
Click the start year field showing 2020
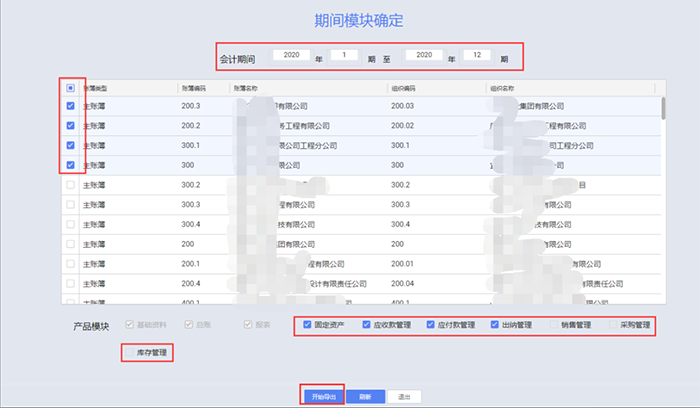click(x=291, y=55)
